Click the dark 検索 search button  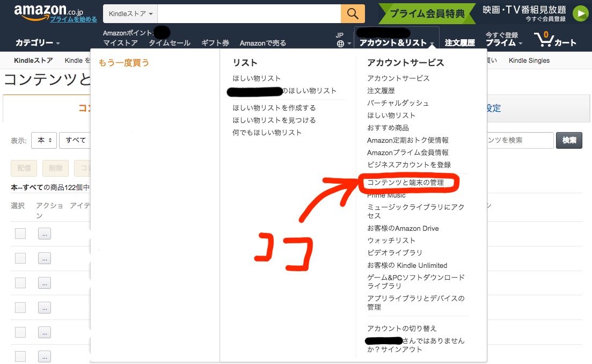pos(569,140)
